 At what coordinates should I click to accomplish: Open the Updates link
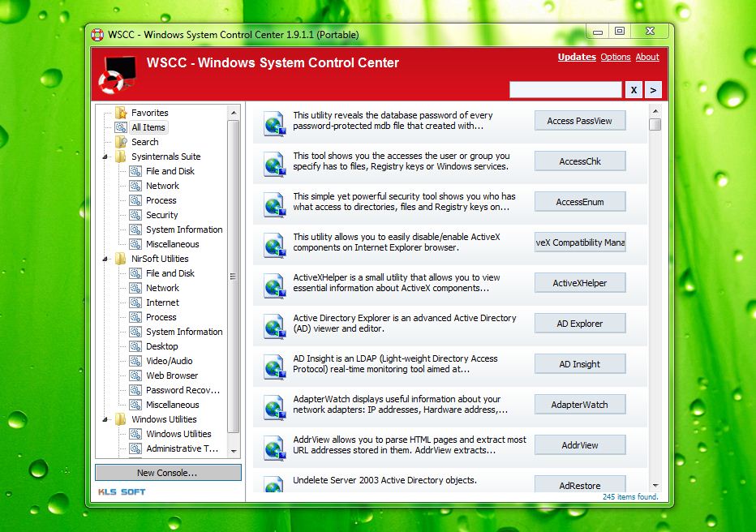pyautogui.click(x=577, y=57)
